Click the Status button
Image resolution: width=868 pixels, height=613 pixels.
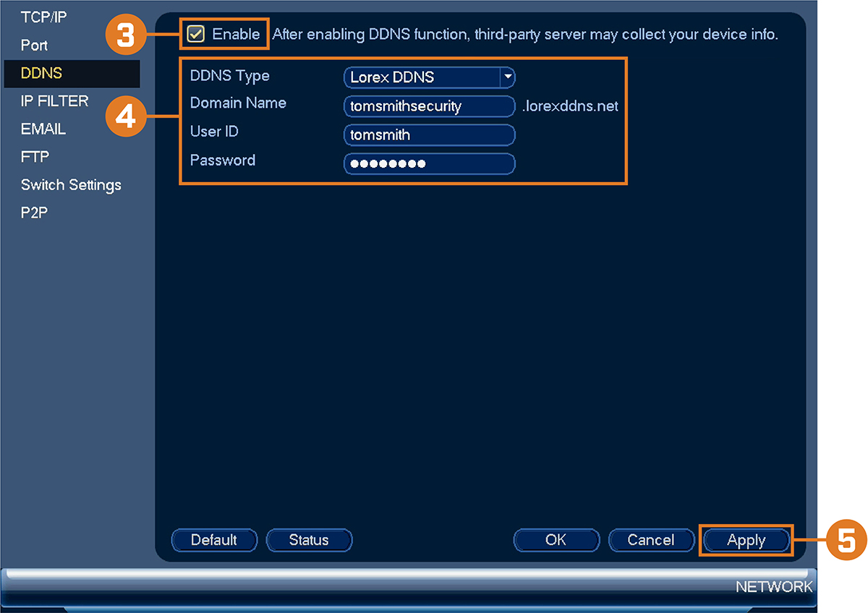point(309,540)
